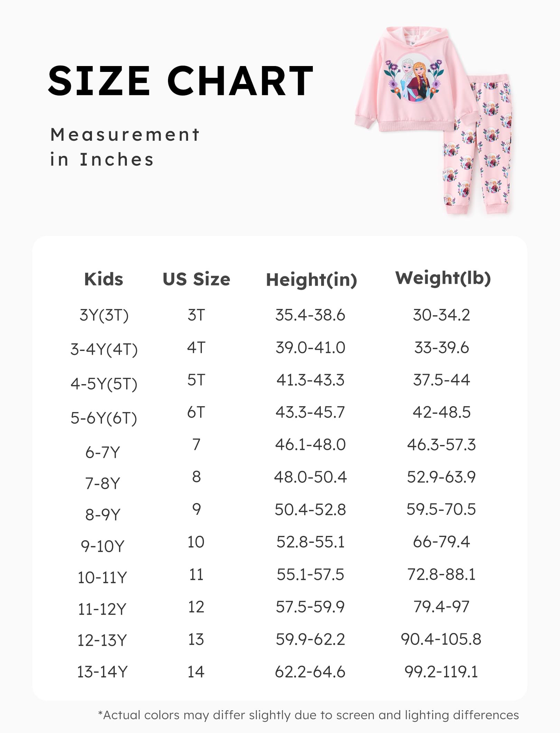Select the Weight(lb) column header

[443, 278]
